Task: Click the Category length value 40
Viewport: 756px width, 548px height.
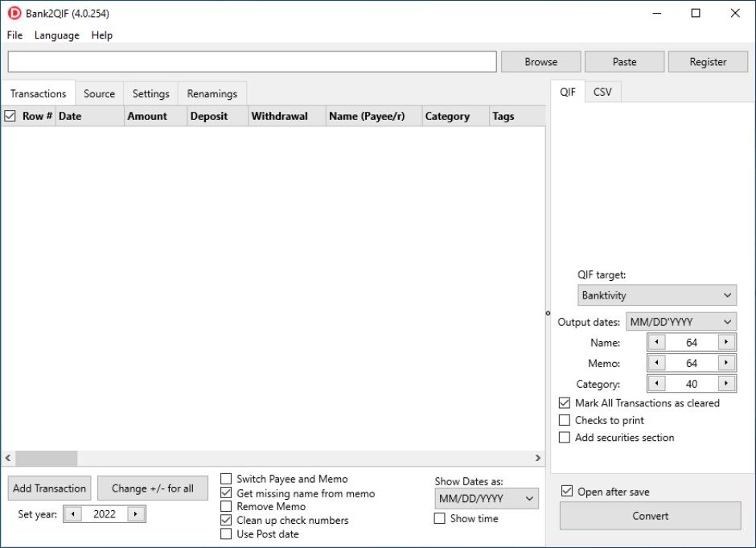Action: [x=692, y=384]
